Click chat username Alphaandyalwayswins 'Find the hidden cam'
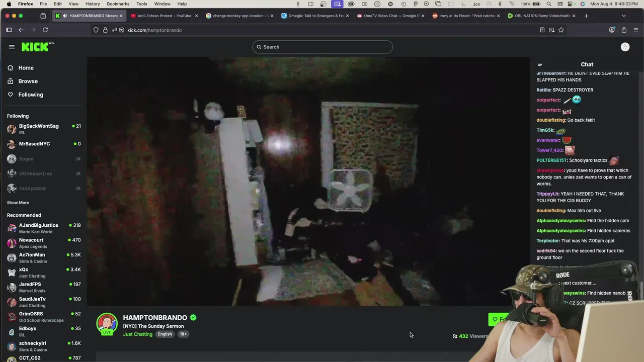644x362 pixels. pyautogui.click(x=560, y=221)
